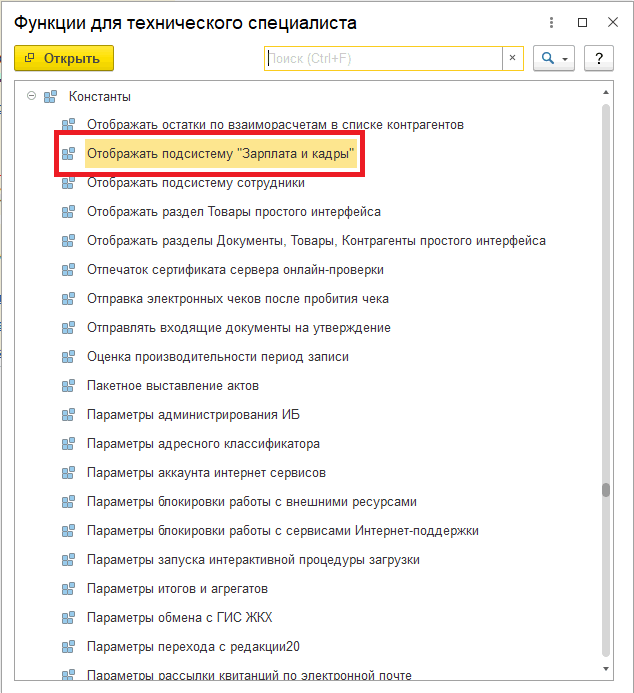Click icon beside Параметры блокировки работы с сервисами Интернет-поддержки
Viewport: 634px width, 693px height.
68,531
